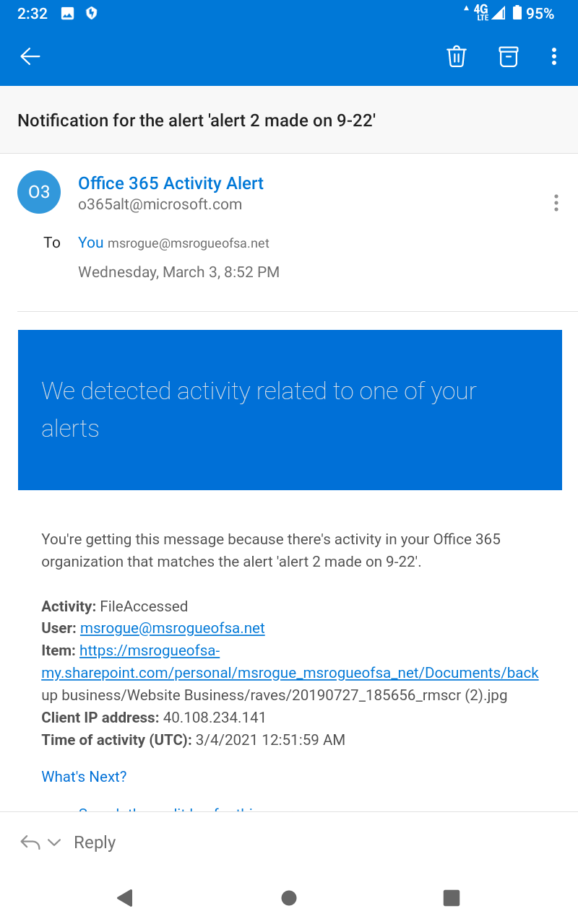Tap the O3 sender avatar
The height and width of the screenshot is (924, 578).
[x=39, y=192]
